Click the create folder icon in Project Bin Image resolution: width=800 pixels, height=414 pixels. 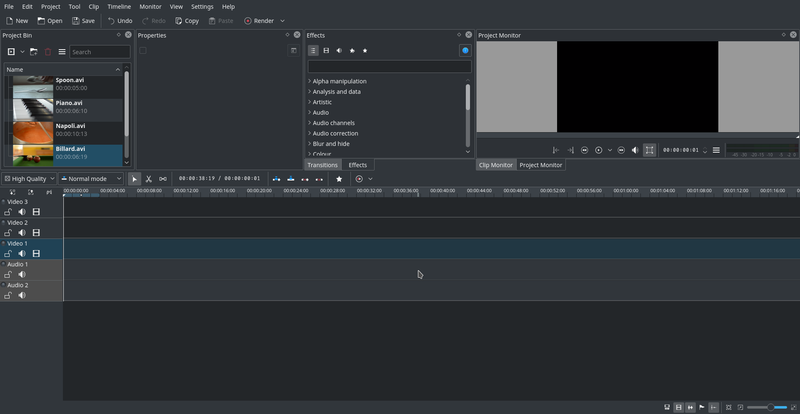33,51
